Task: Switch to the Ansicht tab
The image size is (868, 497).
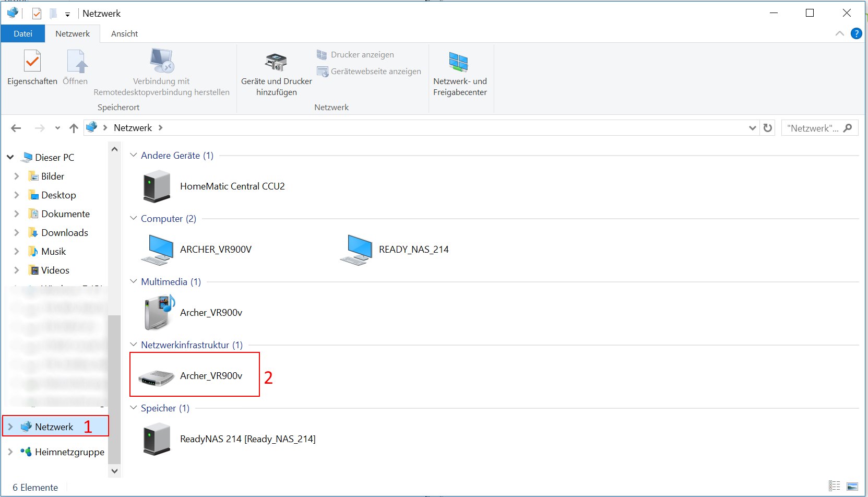Action: 124,33
